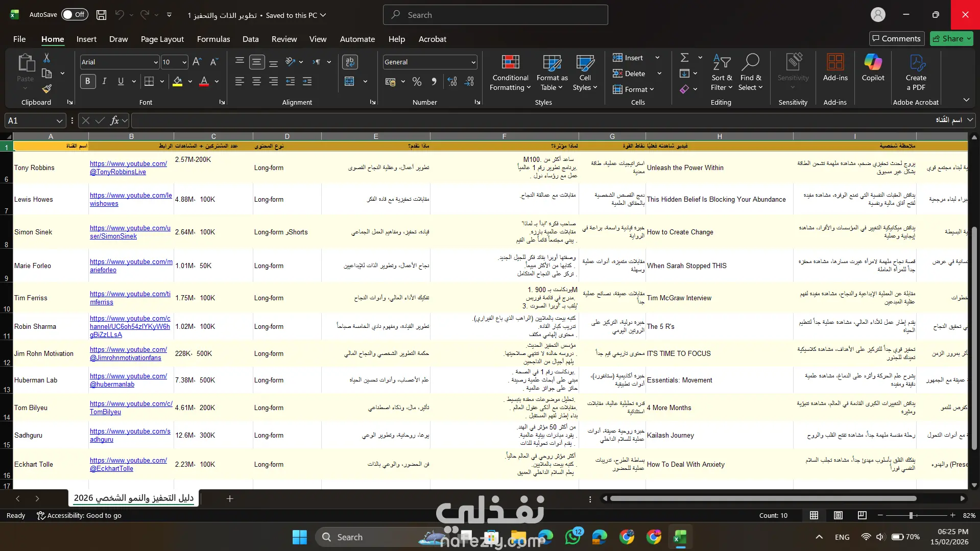This screenshot has width=980, height=551.
Task: Toggle Middle Align button
Action: pos(257,62)
